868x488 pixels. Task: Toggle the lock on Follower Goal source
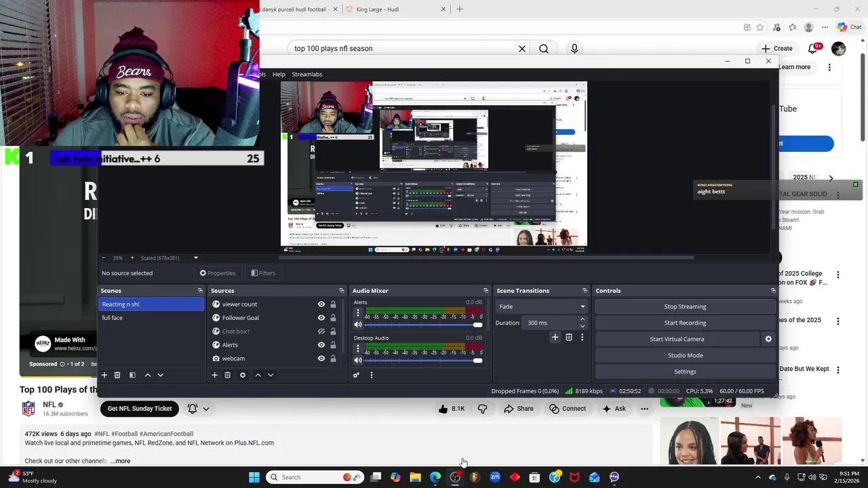[333, 318]
